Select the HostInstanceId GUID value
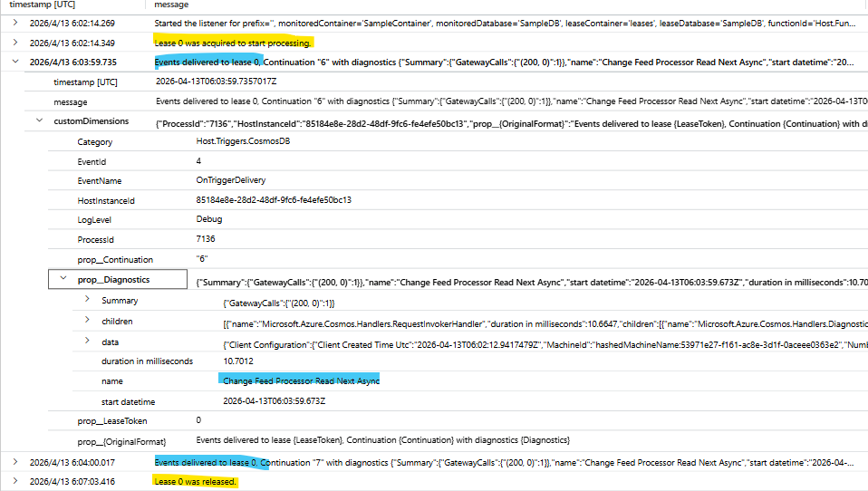 tap(274, 200)
